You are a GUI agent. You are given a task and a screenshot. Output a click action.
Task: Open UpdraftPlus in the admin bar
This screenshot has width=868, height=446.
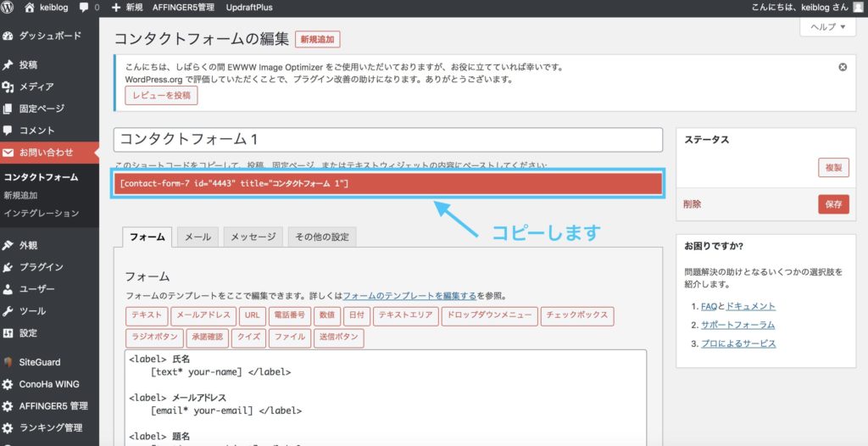249,8
